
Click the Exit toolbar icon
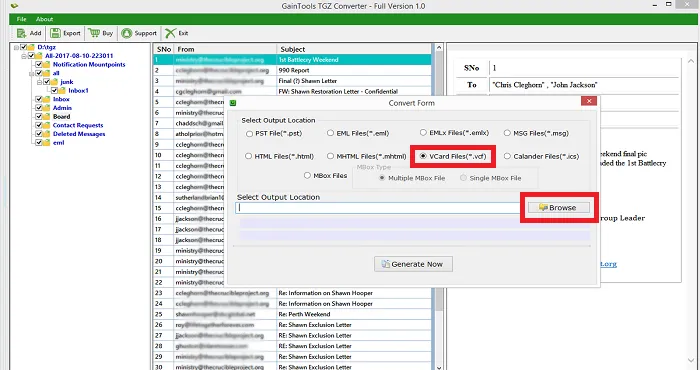point(170,33)
